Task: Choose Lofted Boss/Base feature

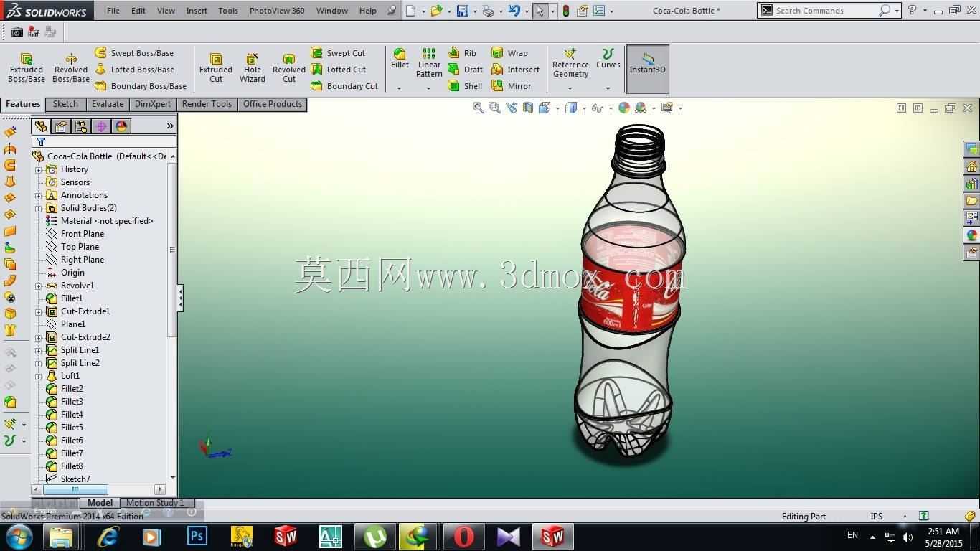Action: tap(135, 70)
